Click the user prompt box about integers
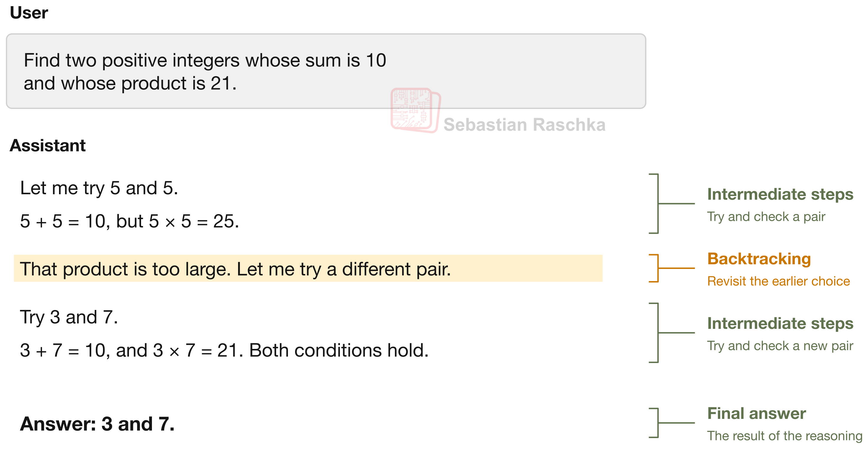This screenshot has width=868, height=449. [326, 71]
